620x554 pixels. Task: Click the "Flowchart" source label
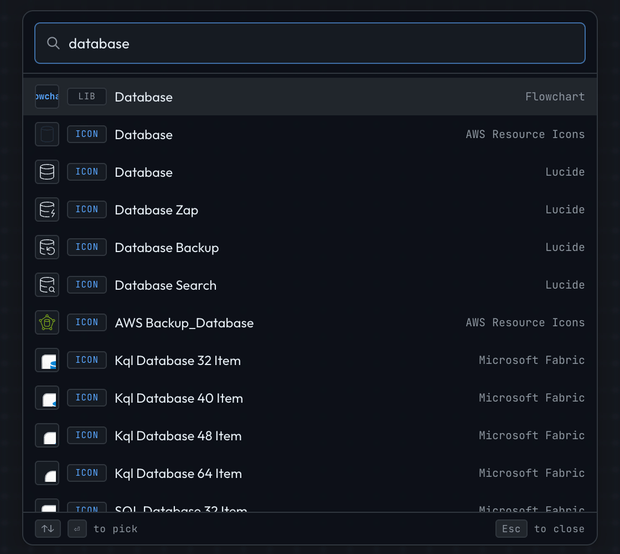click(555, 96)
